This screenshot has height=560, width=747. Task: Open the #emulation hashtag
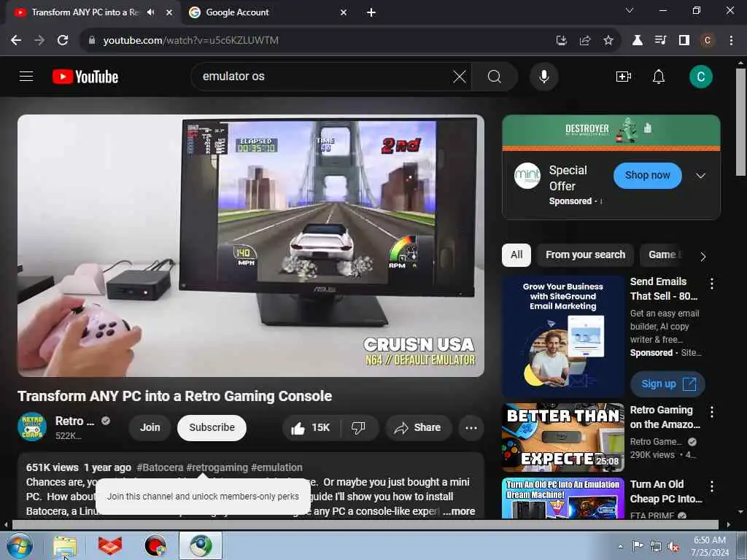[x=276, y=467]
